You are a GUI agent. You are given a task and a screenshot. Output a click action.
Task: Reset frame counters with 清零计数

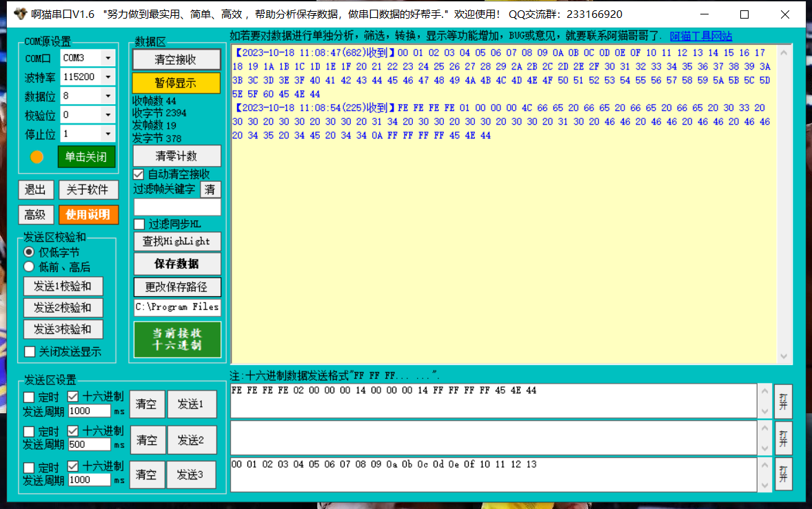coord(176,156)
